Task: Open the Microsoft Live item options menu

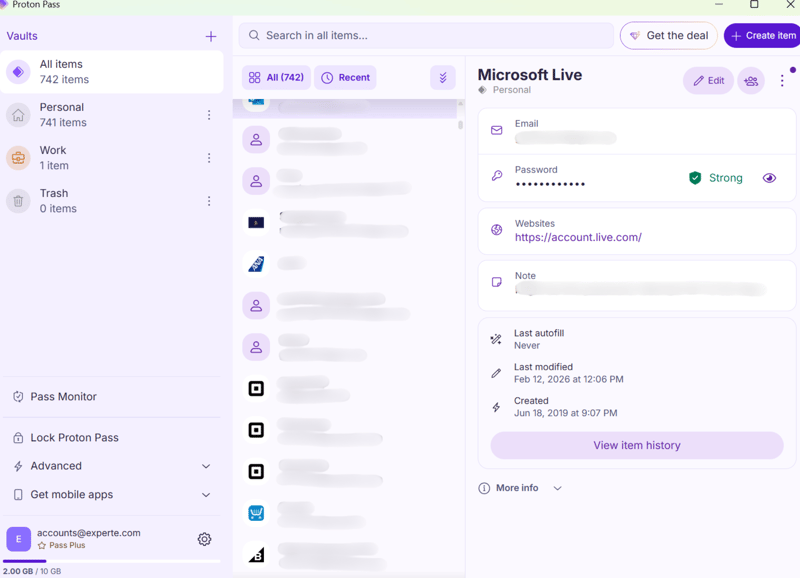Action: click(x=782, y=81)
